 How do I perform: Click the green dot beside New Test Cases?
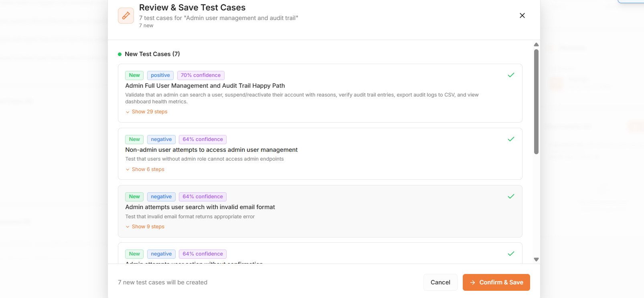point(119,54)
